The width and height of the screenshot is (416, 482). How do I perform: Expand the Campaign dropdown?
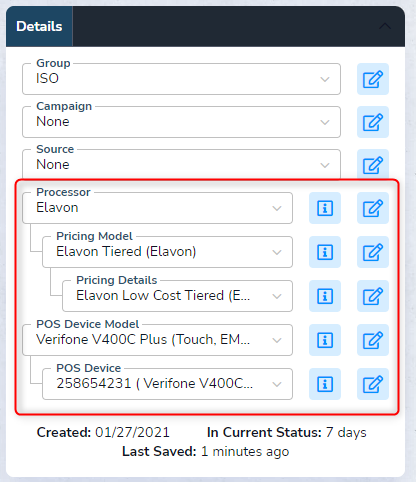(181, 122)
